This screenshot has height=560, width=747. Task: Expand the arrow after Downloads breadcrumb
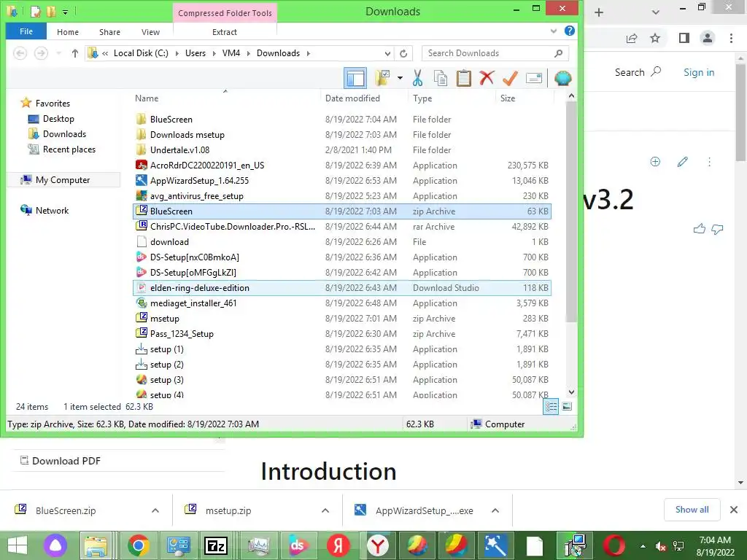point(309,53)
